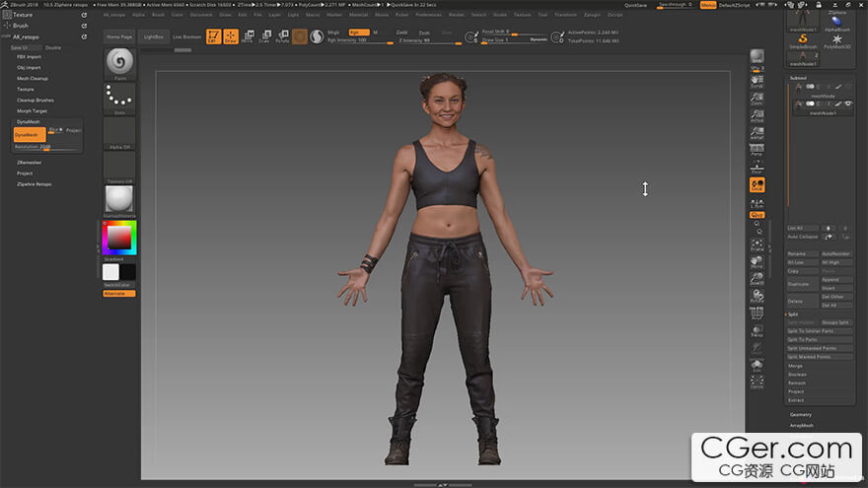Image resolution: width=868 pixels, height=488 pixels.
Task: Open the Render menu
Action: pyautogui.click(x=456, y=15)
